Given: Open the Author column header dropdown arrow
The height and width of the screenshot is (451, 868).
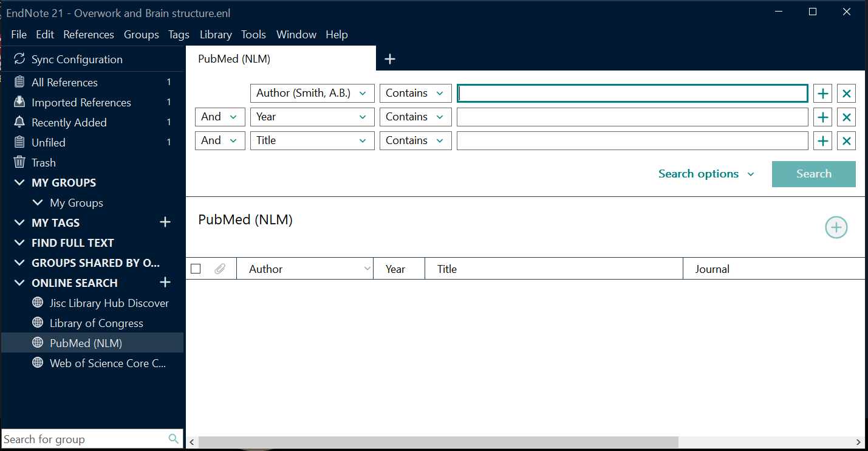Looking at the screenshot, I should point(367,269).
